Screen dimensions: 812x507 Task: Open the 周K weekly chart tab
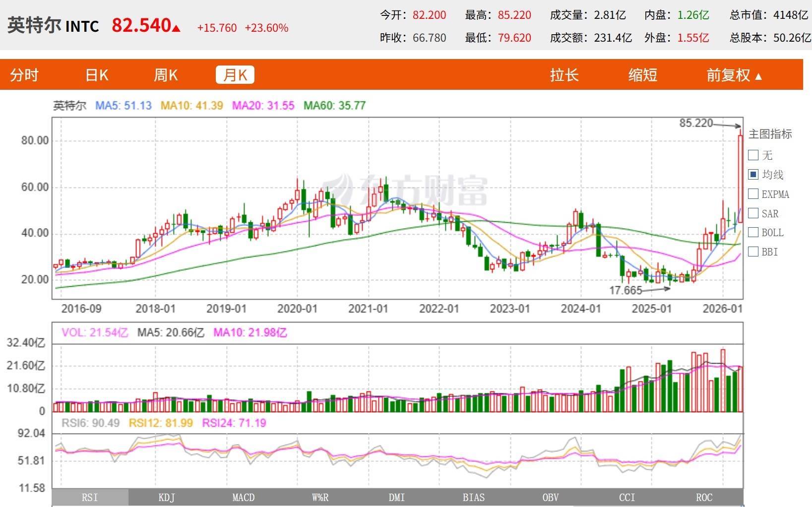coord(166,75)
